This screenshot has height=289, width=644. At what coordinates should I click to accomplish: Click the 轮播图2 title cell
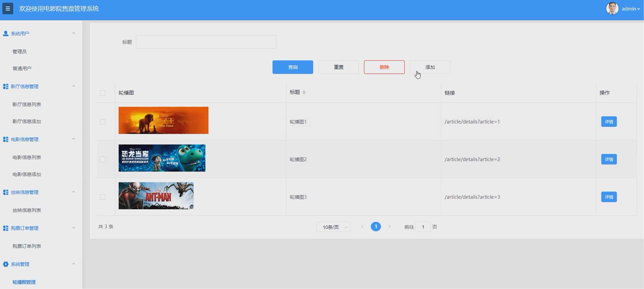(298, 159)
